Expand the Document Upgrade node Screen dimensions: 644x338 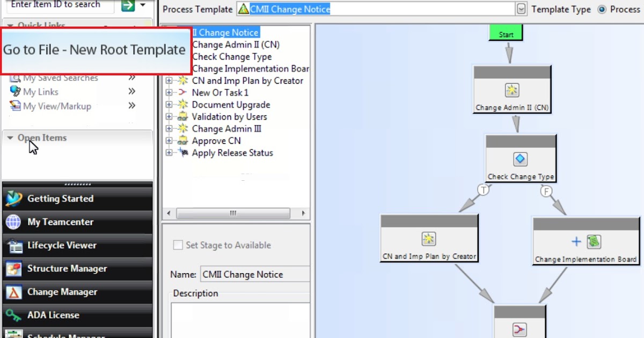pyautogui.click(x=169, y=105)
